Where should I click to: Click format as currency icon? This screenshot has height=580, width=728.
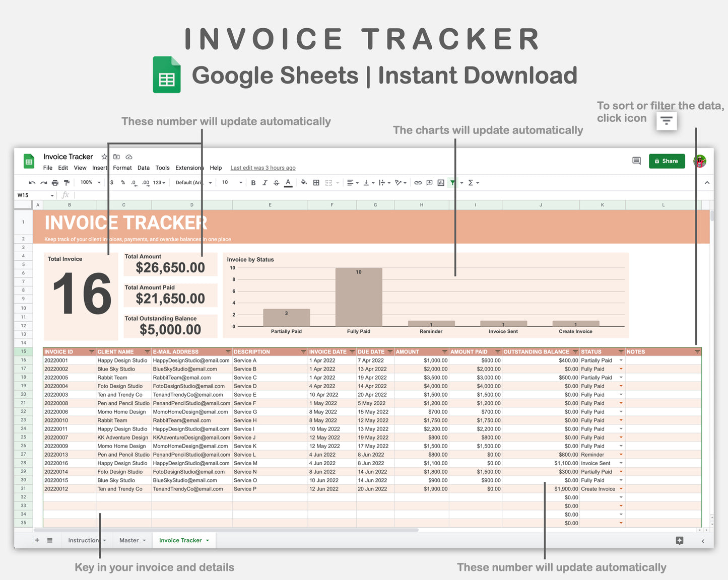pos(112,182)
